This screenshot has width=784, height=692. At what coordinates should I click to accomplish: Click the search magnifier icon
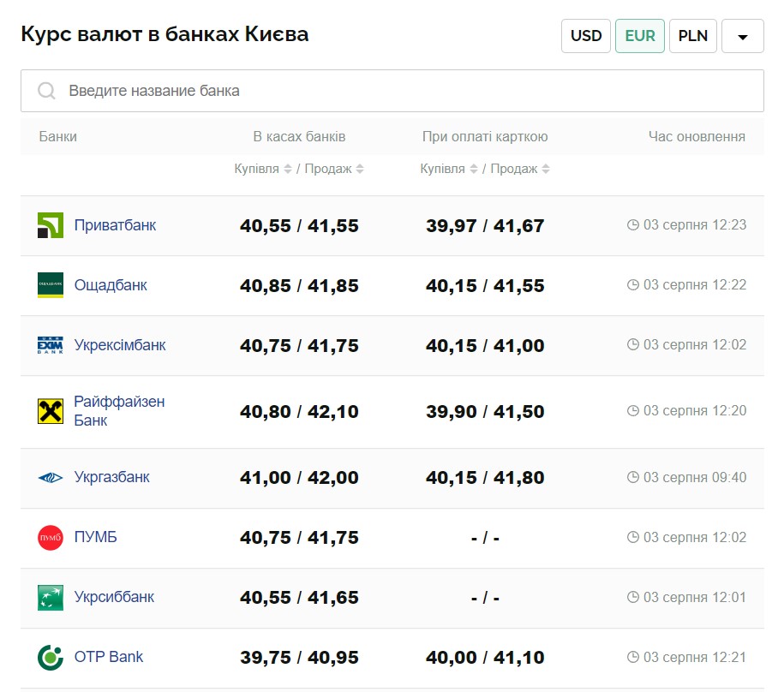point(46,91)
